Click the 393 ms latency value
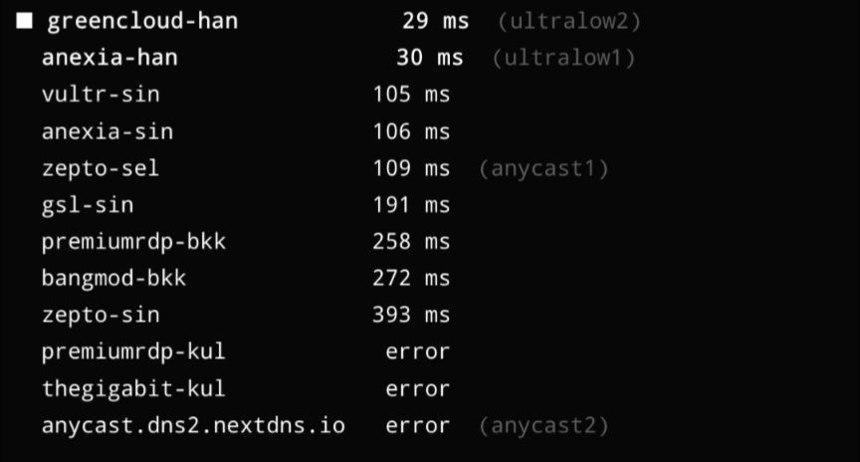 point(411,315)
